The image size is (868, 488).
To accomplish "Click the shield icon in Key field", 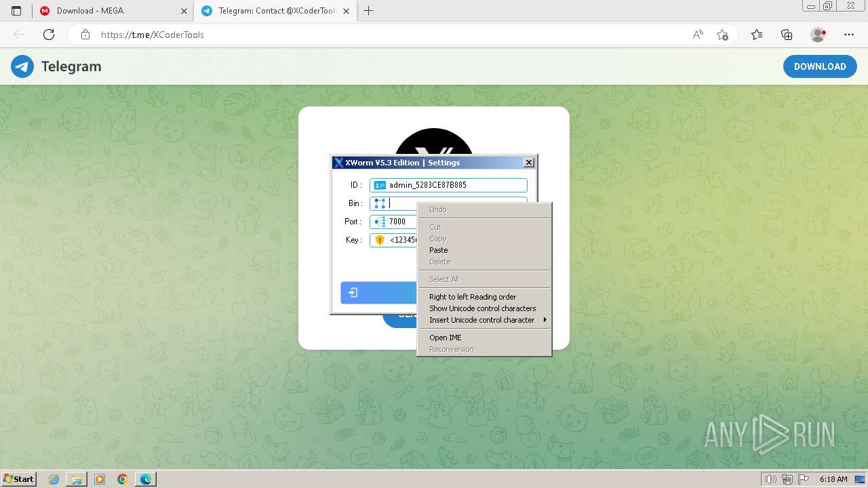I will (380, 240).
